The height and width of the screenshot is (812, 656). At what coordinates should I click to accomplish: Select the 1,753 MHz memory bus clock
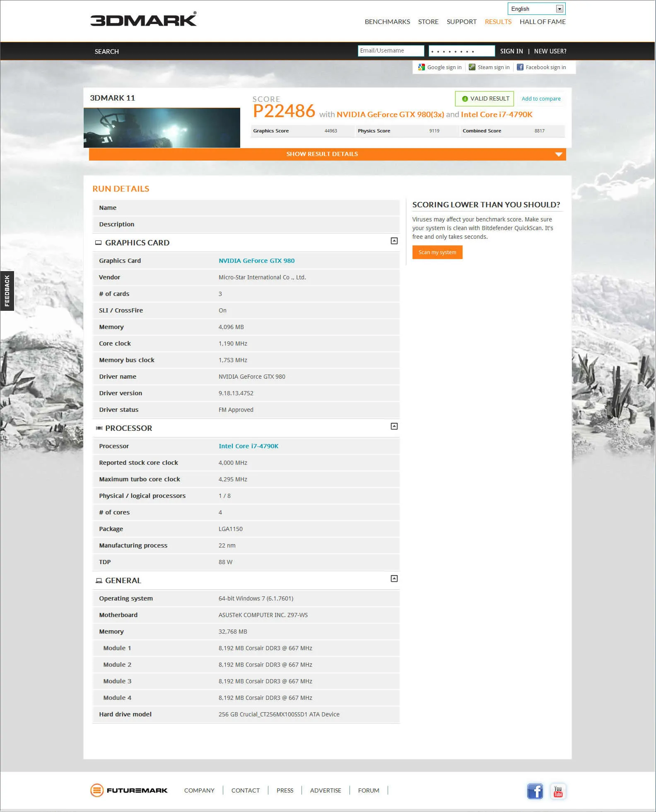pyautogui.click(x=233, y=360)
